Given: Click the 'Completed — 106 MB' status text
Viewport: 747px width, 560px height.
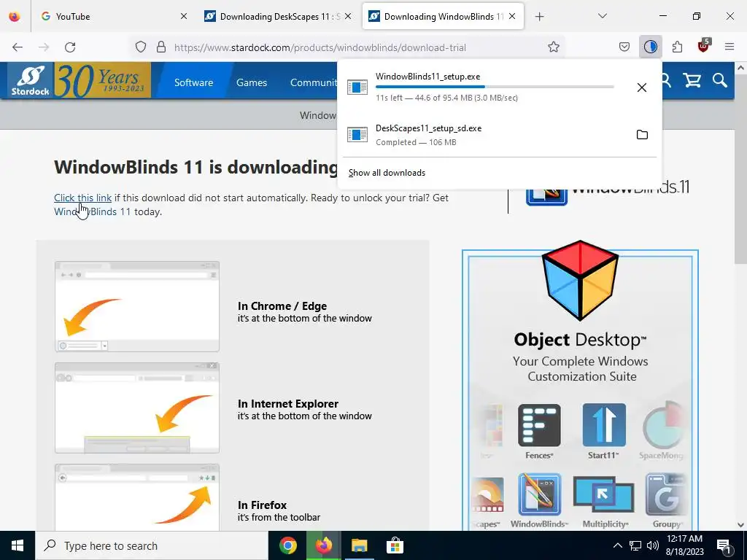Looking at the screenshot, I should pos(416,142).
